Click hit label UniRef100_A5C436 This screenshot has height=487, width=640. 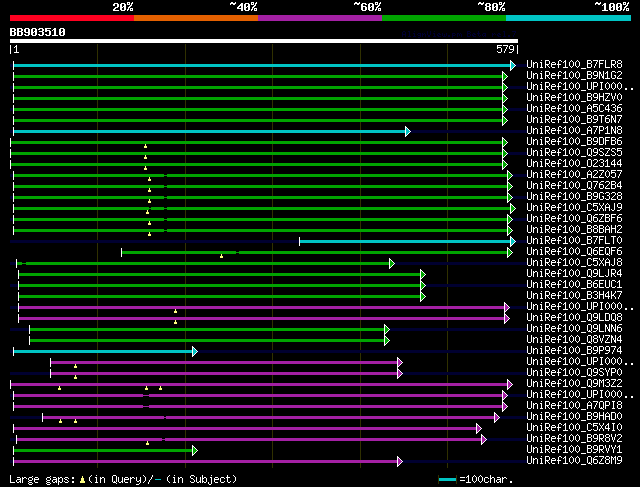[x=574, y=109]
